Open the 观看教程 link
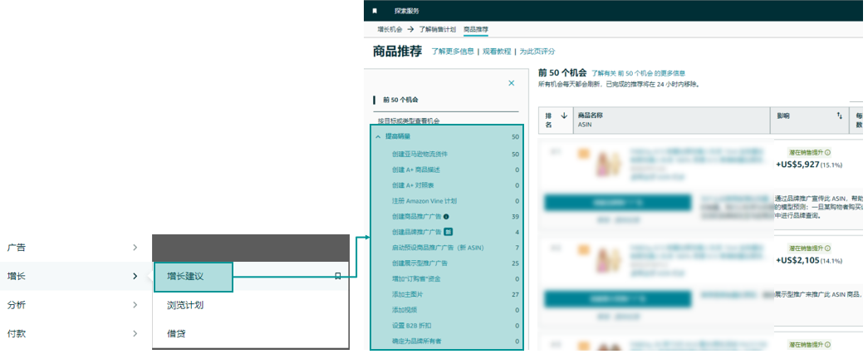This screenshot has height=359, width=868. point(497,52)
